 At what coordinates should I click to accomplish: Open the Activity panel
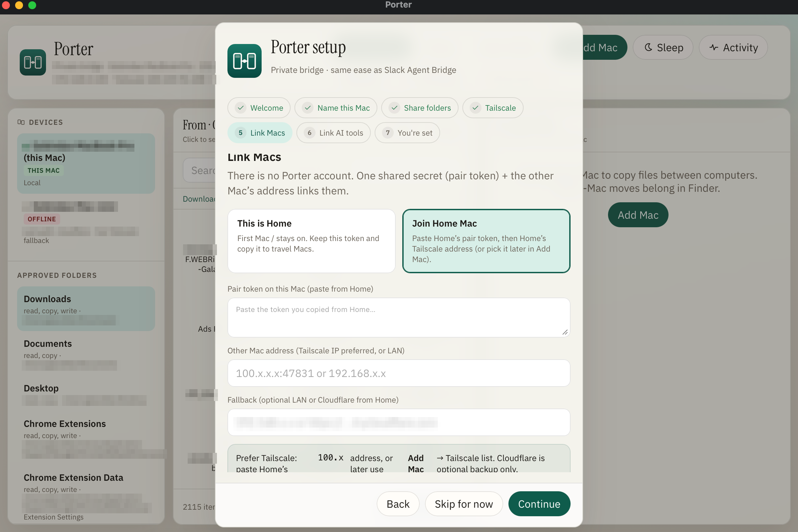pos(733,48)
